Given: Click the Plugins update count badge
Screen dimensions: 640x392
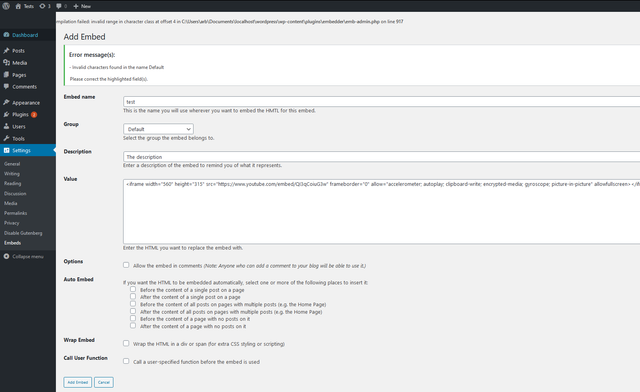Looking at the screenshot, I should pyautogui.click(x=34, y=115).
